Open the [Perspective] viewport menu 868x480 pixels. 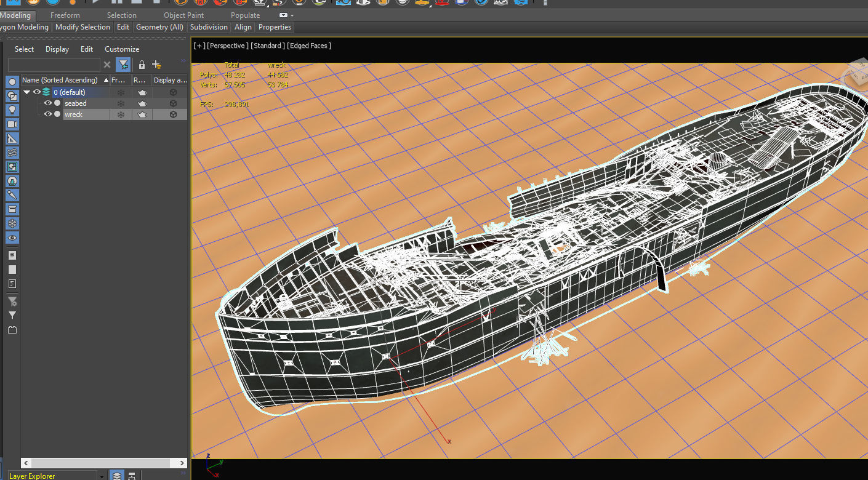pos(228,46)
